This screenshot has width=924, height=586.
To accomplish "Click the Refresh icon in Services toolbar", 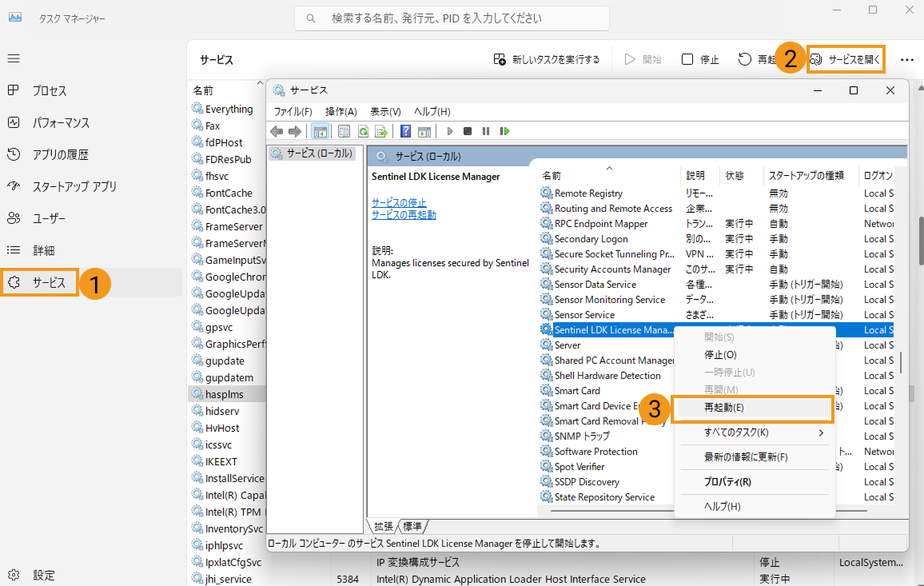I will pos(363,131).
